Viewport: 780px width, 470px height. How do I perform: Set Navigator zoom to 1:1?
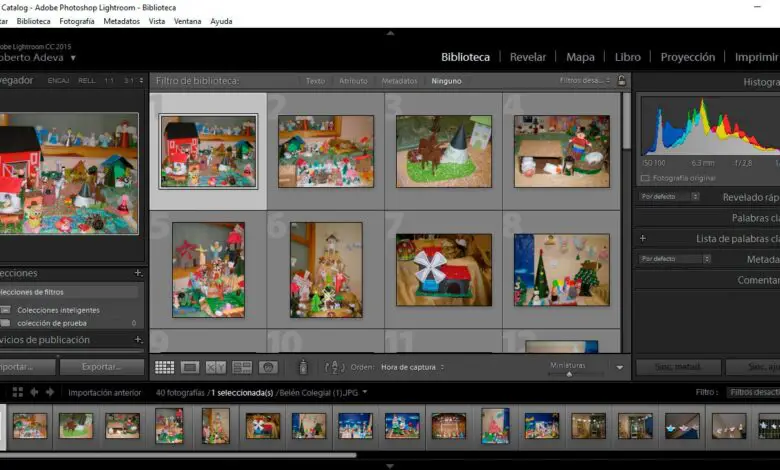pos(109,81)
